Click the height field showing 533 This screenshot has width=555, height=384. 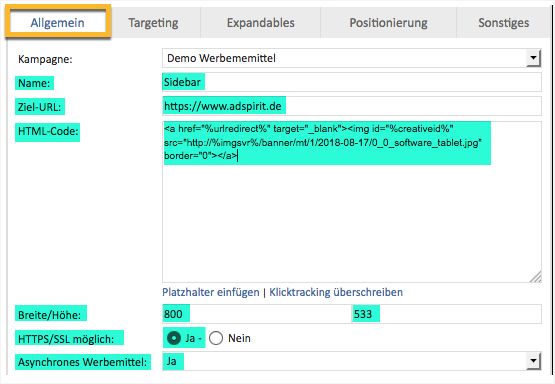click(447, 314)
